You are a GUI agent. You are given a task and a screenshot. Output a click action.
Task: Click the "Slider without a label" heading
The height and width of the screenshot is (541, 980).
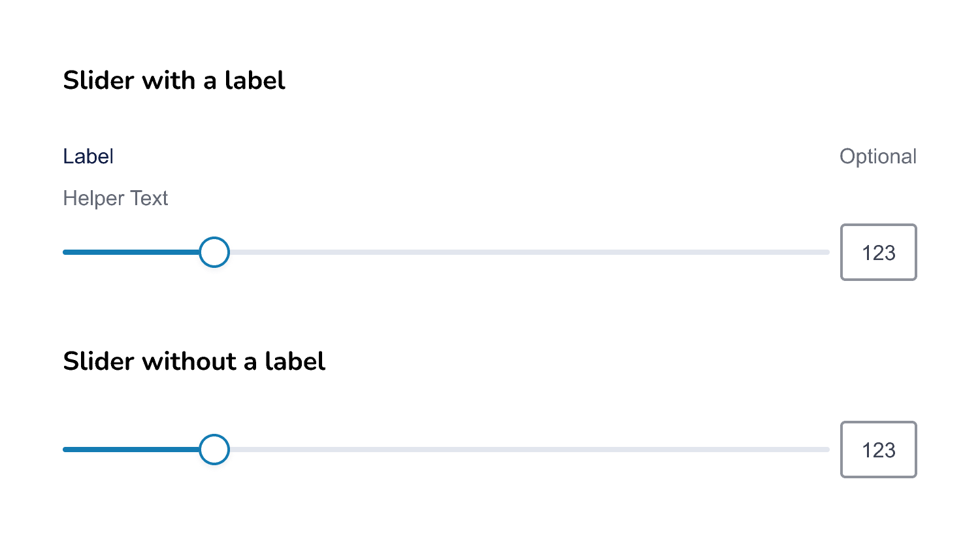click(194, 361)
